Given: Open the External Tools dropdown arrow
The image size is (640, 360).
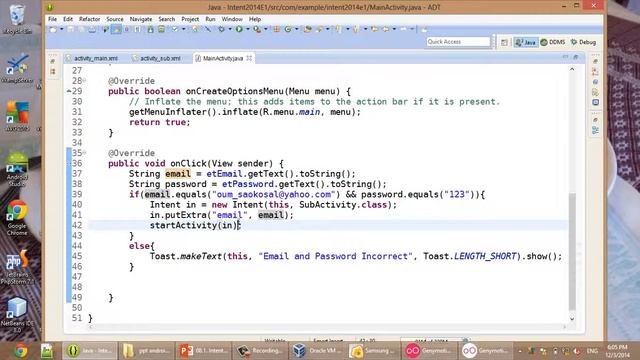Looking at the screenshot, I should click(x=266, y=29).
